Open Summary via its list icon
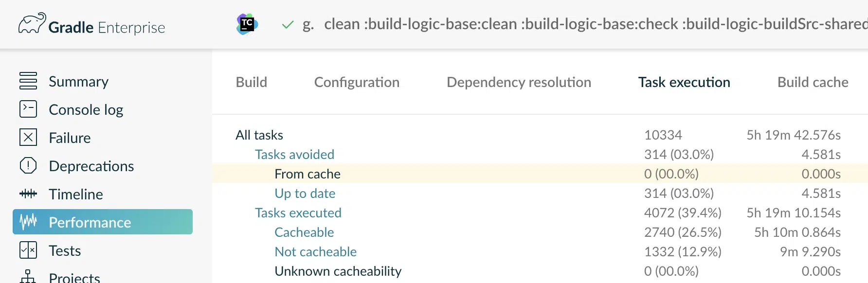 point(28,81)
